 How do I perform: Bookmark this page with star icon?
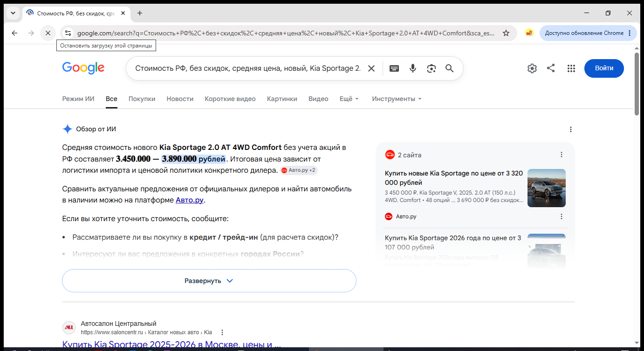point(506,33)
